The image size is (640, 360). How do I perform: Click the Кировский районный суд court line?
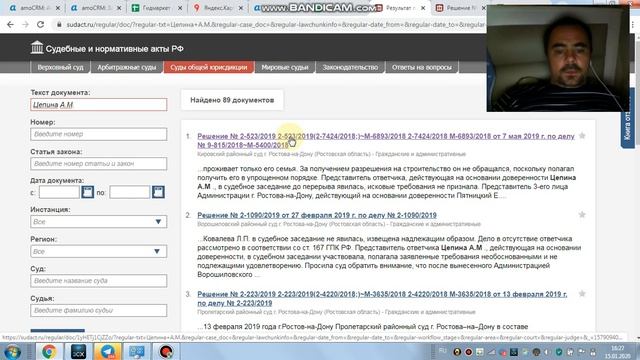(x=331, y=154)
